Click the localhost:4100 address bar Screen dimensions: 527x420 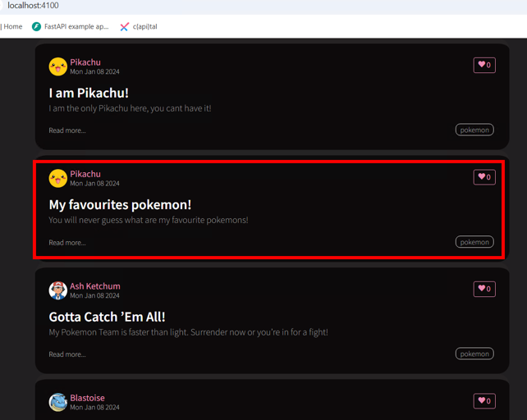pyautogui.click(x=263, y=6)
